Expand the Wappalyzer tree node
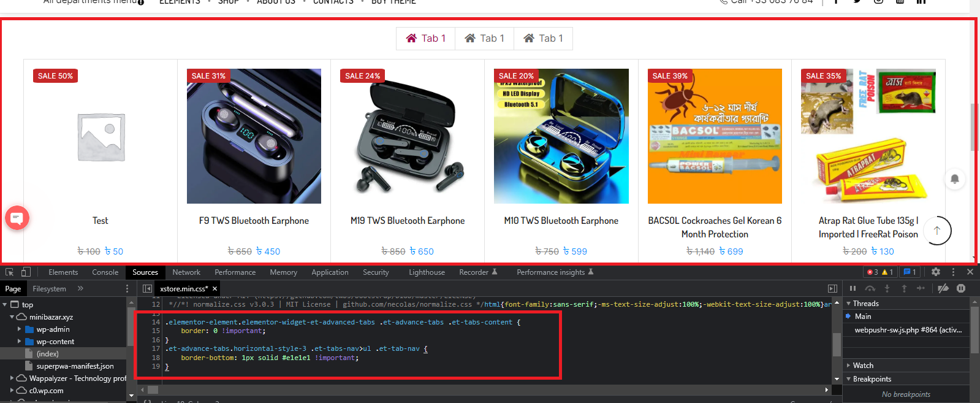980x403 pixels. point(12,378)
